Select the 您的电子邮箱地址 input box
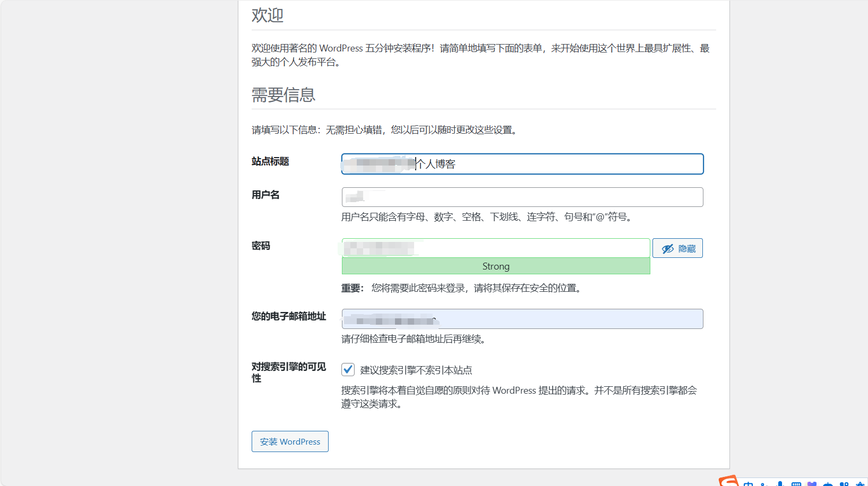868x486 pixels. [x=522, y=319]
